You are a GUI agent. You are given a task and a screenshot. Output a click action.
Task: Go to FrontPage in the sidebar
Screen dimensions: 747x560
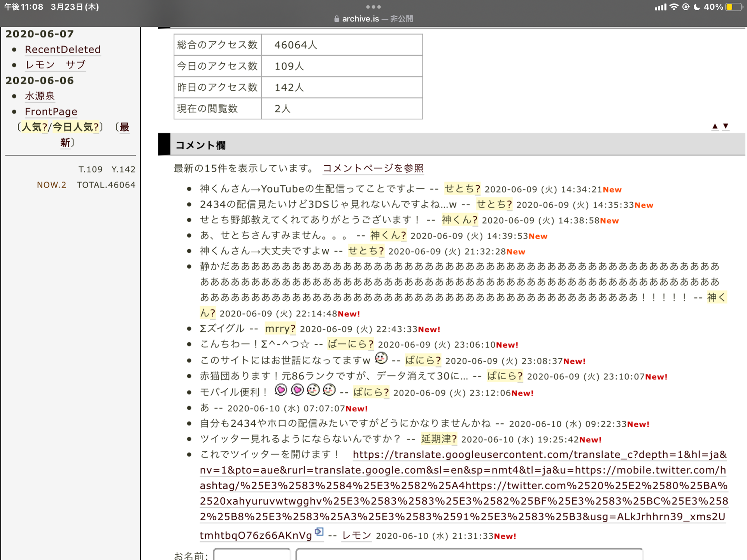[51, 112]
